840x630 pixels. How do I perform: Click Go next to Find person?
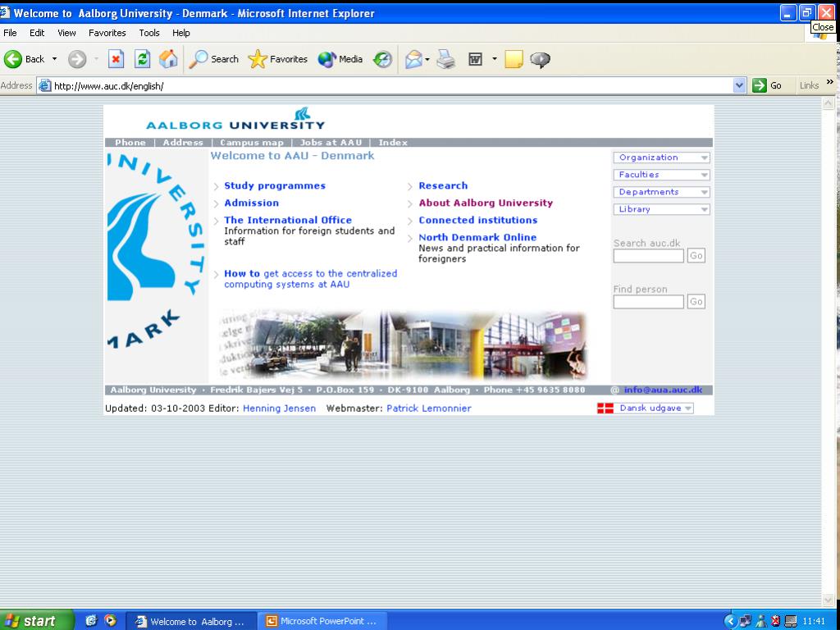click(696, 302)
